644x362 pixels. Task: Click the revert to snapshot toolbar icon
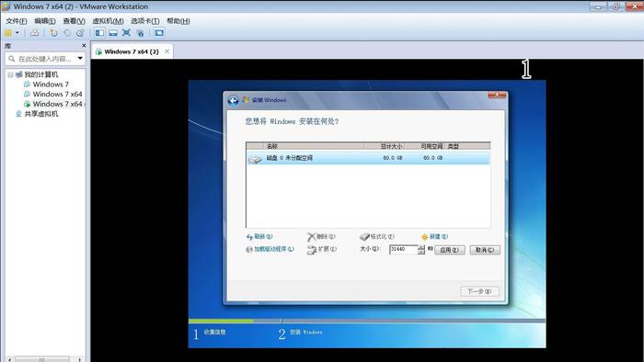coord(67,33)
